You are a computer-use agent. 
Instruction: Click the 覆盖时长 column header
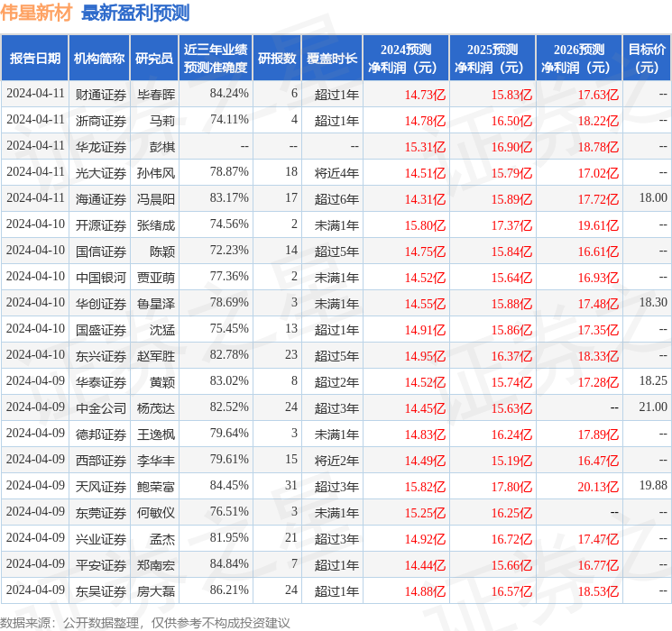click(x=332, y=58)
